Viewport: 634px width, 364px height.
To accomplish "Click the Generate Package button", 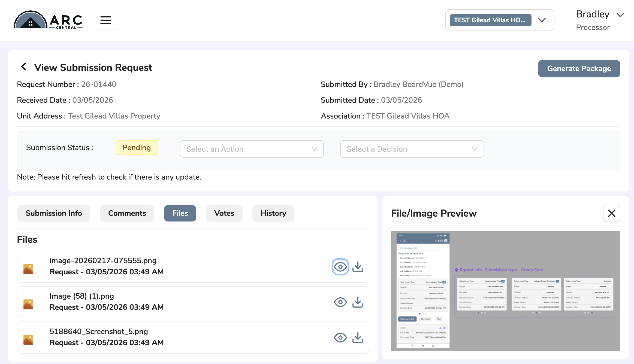I will [x=579, y=69].
